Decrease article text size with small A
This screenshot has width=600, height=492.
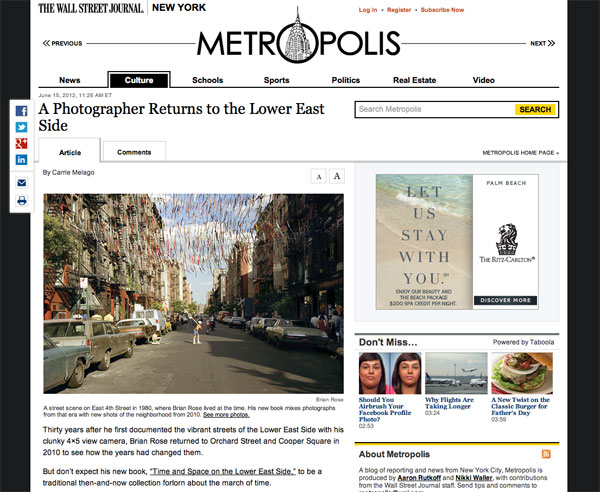318,176
